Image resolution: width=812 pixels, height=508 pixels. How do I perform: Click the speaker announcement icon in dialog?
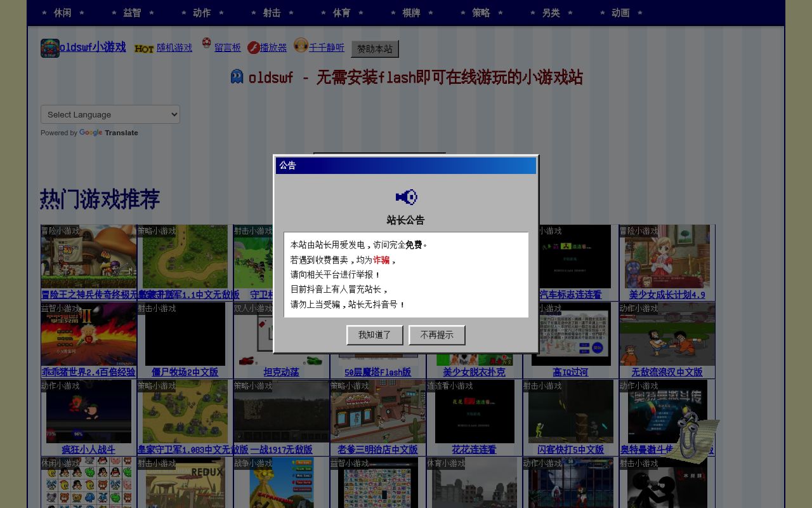pyautogui.click(x=406, y=197)
